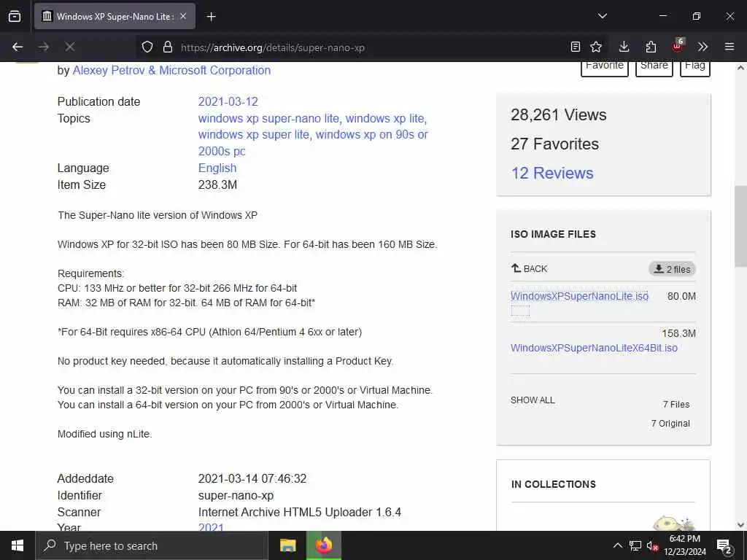This screenshot has height=560, width=747.
Task: Download WindowsXPSuperNanoLiteX64Bit.iso
Action: pos(594,348)
